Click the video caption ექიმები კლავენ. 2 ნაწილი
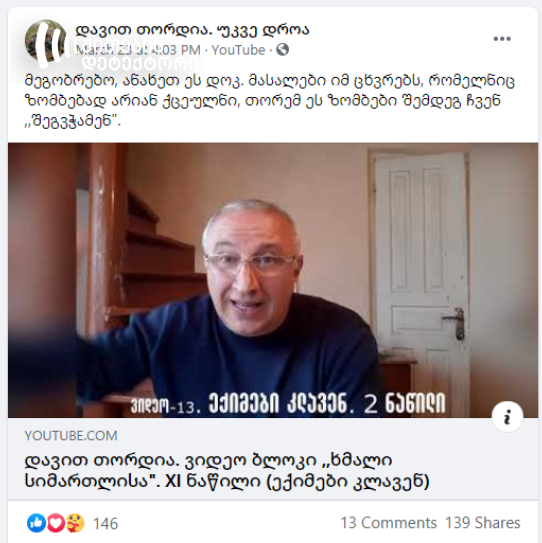Image resolution: width=542 pixels, height=543 pixels. pyautogui.click(x=288, y=403)
